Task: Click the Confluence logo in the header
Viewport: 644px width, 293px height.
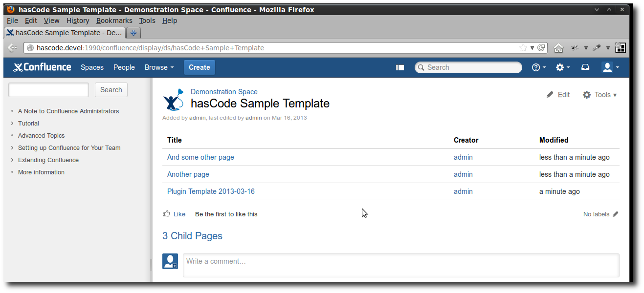Action: click(42, 67)
